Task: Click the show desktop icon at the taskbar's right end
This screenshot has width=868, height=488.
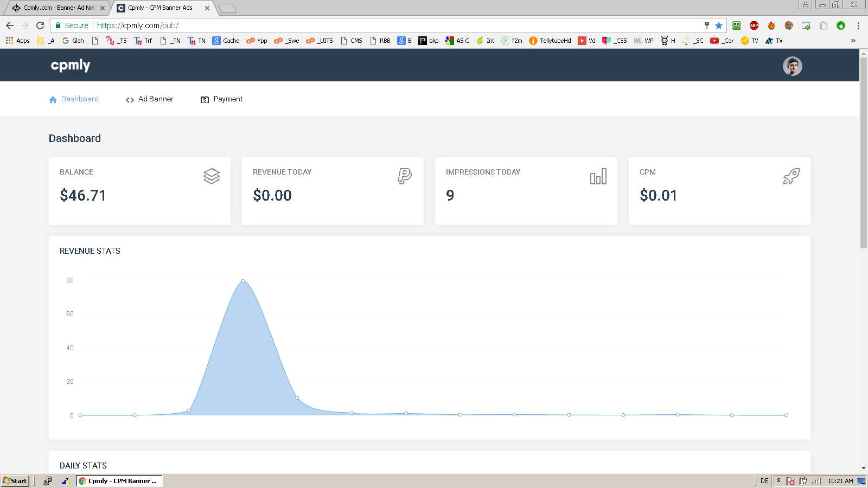Action: [x=861, y=481]
